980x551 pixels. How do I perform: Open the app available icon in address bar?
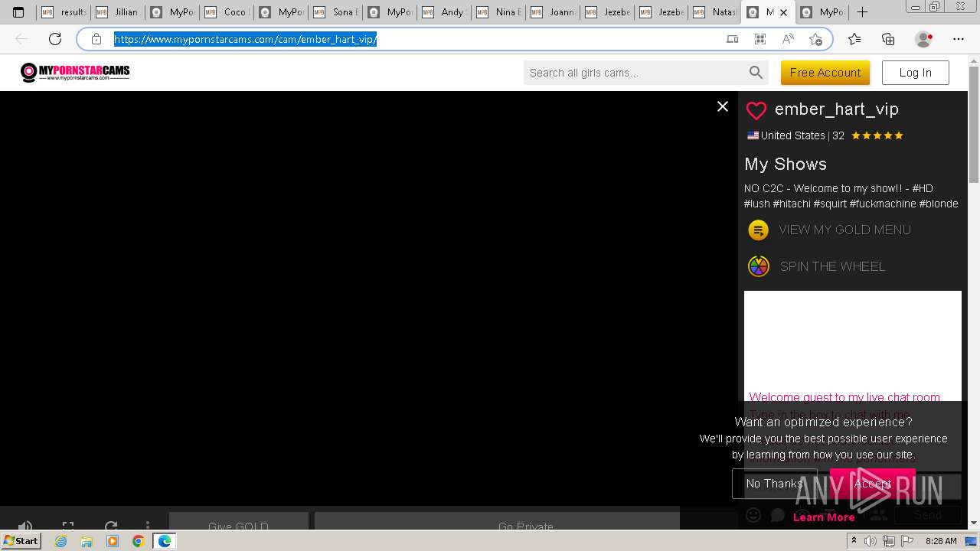pos(733,39)
